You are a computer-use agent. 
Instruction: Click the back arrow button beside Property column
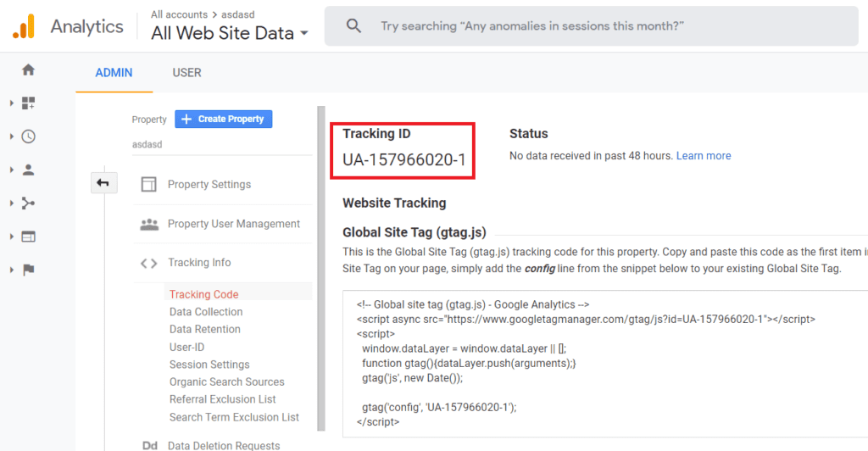[103, 182]
